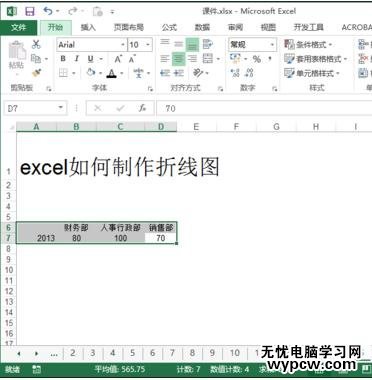
Task: Click the ... hidden sheets button
Action: [x=54, y=354]
